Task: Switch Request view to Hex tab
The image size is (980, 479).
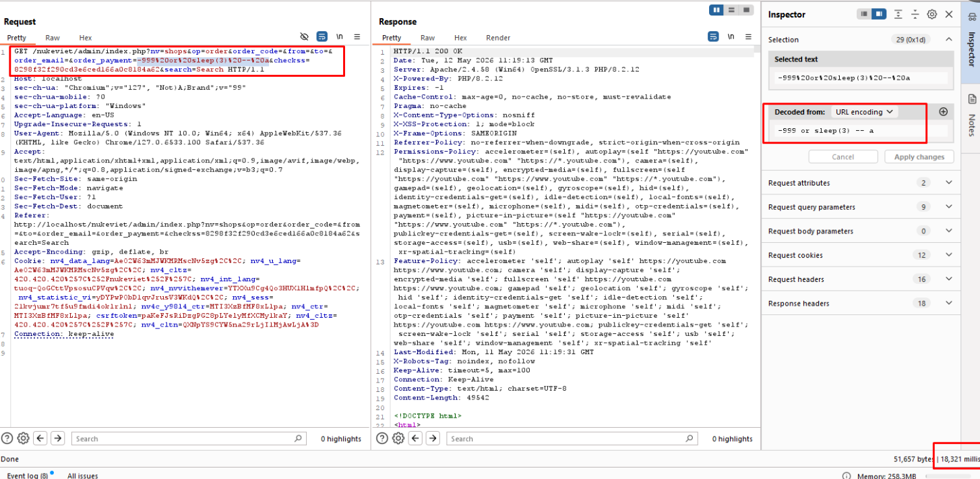Action: point(86,38)
